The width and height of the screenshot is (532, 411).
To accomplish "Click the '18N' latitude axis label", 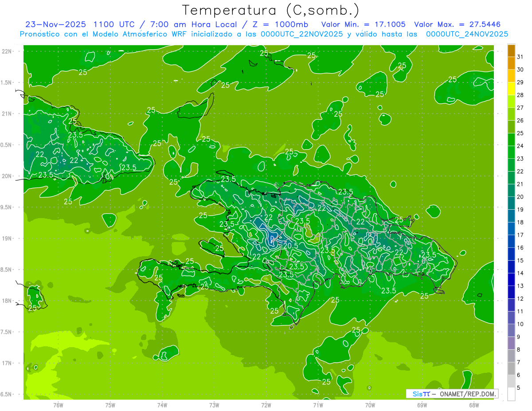I will (x=7, y=301).
